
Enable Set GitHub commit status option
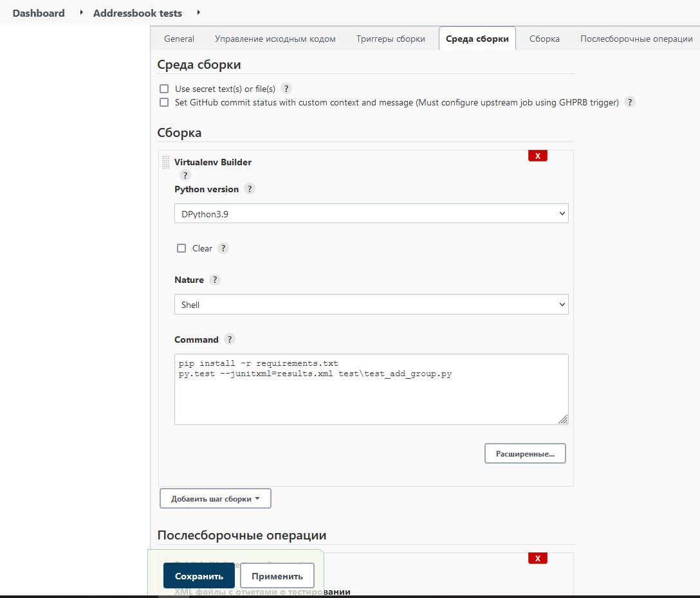coord(164,102)
